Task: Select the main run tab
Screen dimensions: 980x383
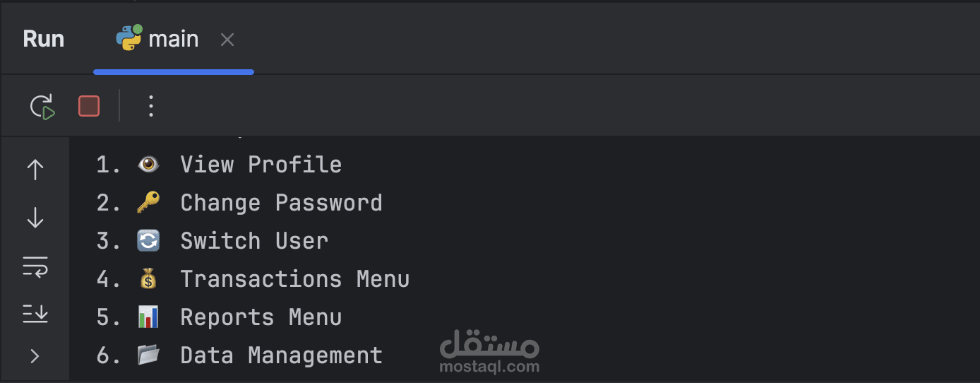Action: click(173, 40)
